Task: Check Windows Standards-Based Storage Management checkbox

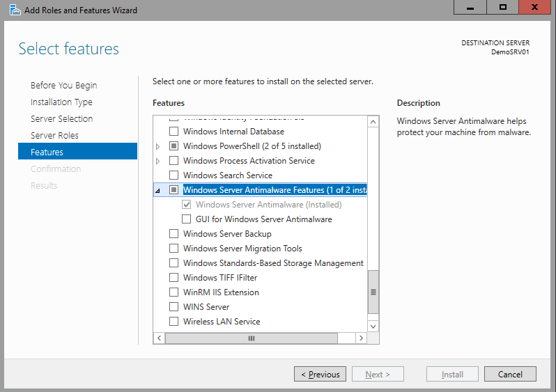Action: (x=173, y=263)
